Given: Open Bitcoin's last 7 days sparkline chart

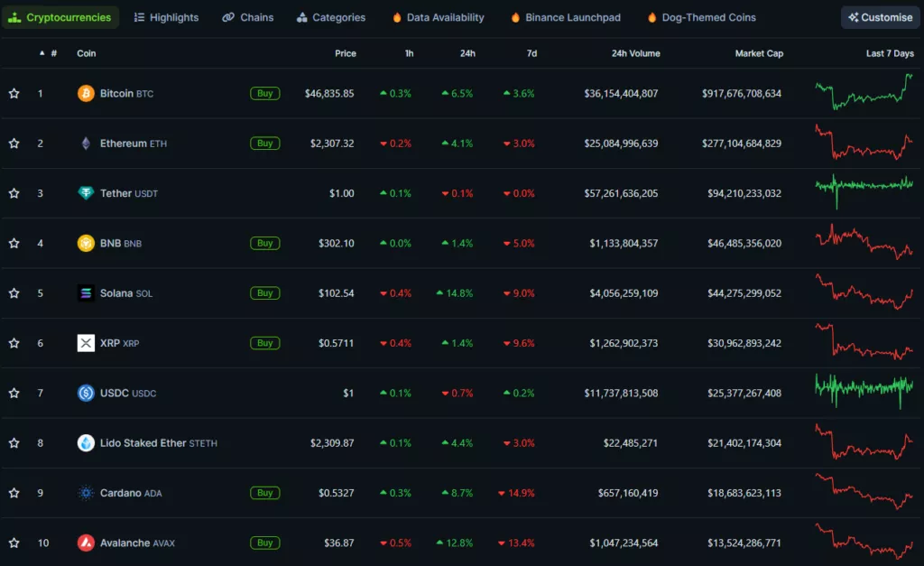Looking at the screenshot, I should 864,92.
